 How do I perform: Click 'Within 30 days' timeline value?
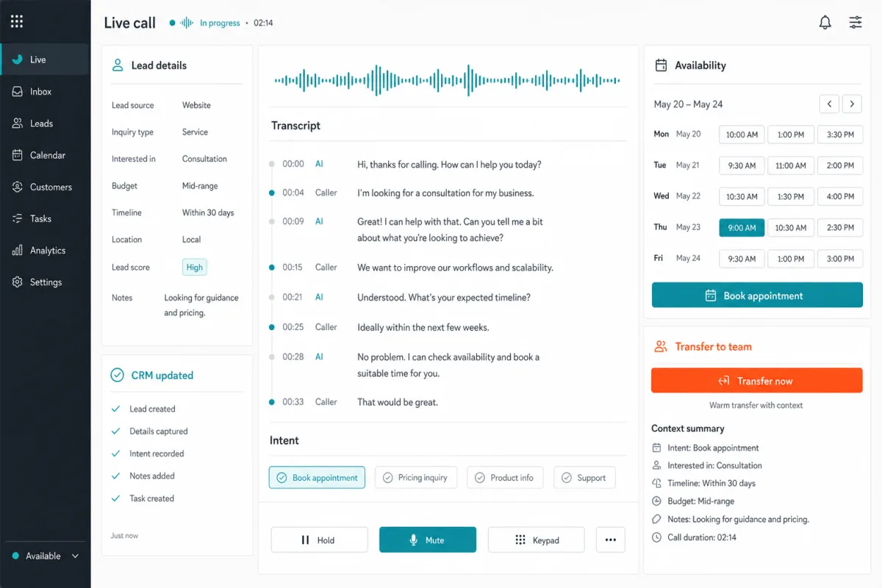208,212
